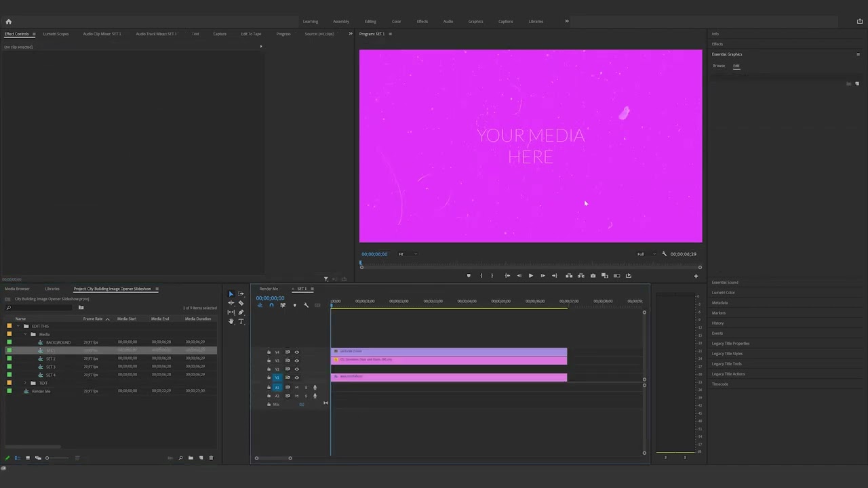Select the Hand tool
This screenshot has width=868, height=488.
click(231, 321)
